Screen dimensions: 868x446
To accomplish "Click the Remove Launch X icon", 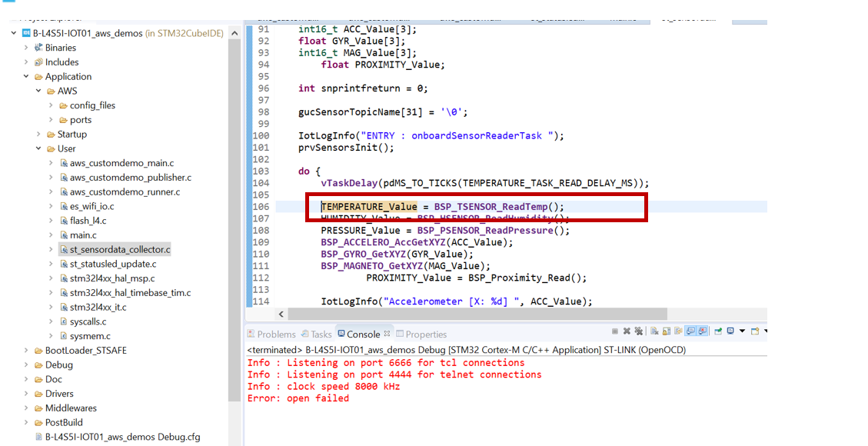I will click(627, 331).
